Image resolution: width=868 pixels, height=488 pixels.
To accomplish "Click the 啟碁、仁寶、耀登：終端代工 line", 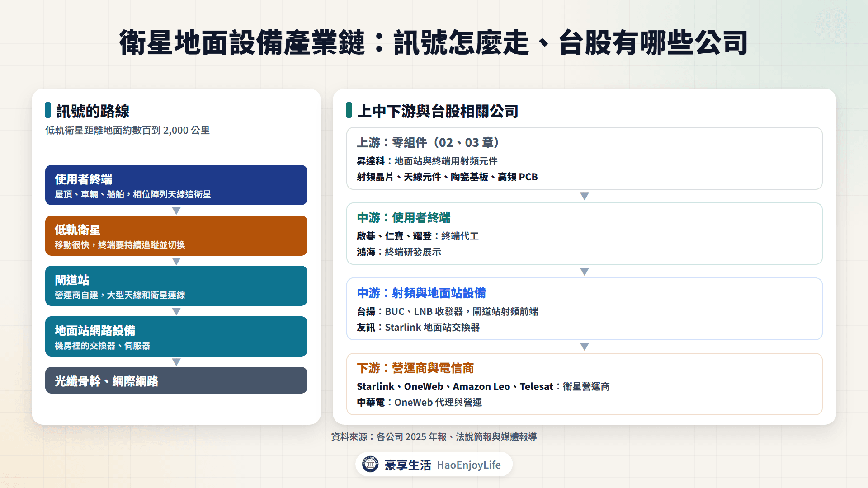I will point(418,236).
